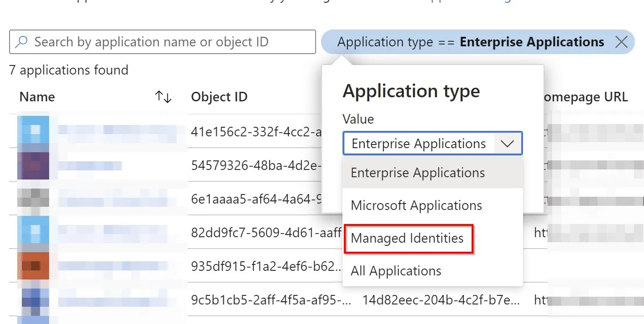Click application ID starting with 14d82eec
Viewport: 644px width, 324px height.
(x=442, y=300)
